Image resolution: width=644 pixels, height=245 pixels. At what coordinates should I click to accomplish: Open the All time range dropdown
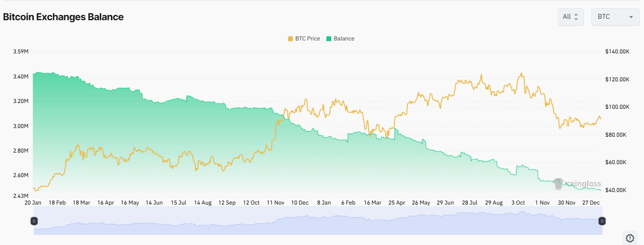[x=571, y=17]
